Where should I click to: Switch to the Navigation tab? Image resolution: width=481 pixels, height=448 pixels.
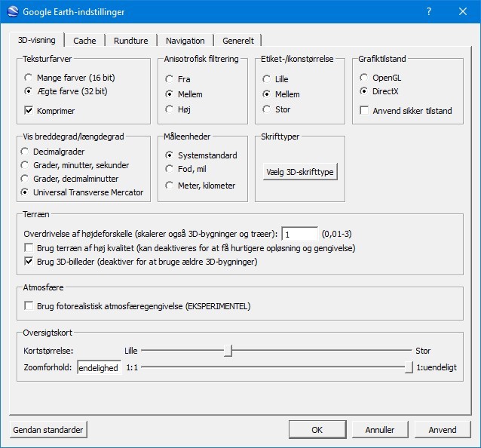coord(185,41)
